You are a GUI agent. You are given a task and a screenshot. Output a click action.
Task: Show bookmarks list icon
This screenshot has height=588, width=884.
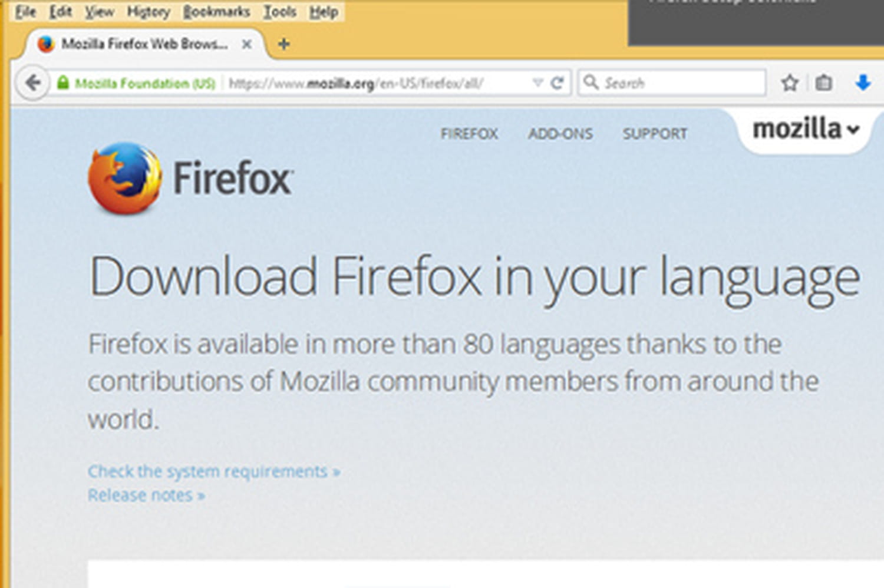(x=823, y=83)
